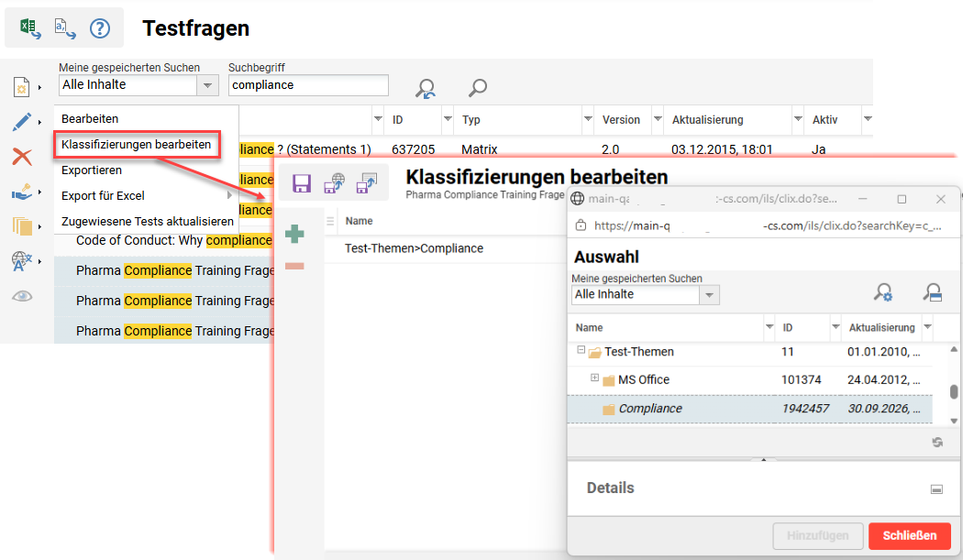963x560 pixels.
Task: Choose Zugewiesene Tests aktualisieren
Action: coord(148,221)
